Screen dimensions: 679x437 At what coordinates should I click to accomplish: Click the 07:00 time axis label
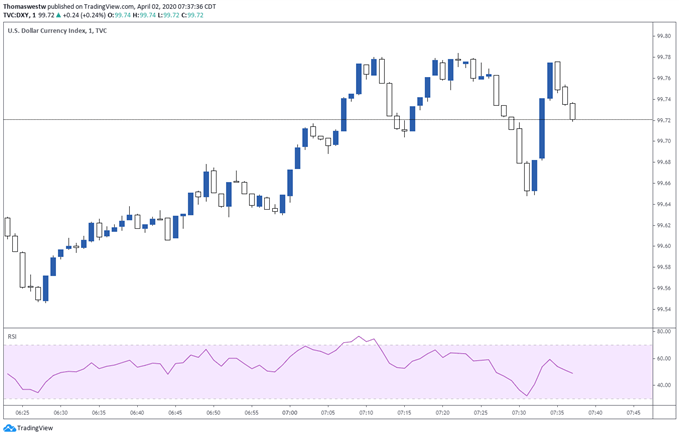tap(290, 413)
